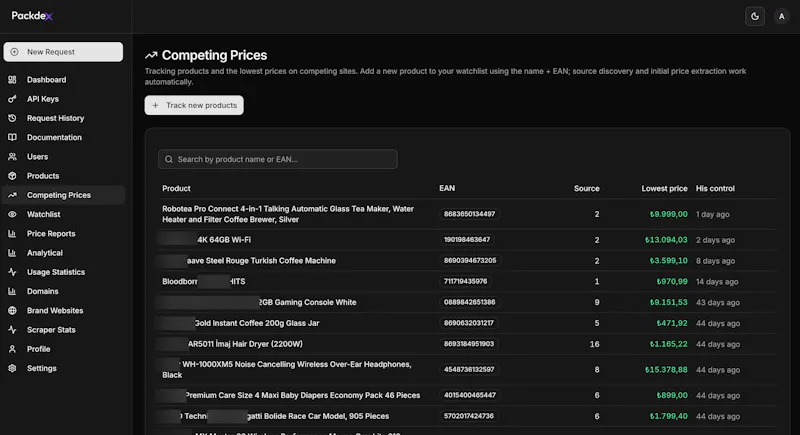
Task: Click the EAN column header
Action: (x=447, y=189)
